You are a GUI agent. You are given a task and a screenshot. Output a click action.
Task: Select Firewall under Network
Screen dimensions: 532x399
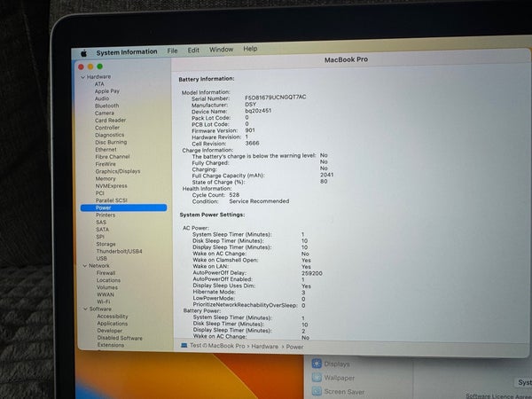(x=106, y=273)
